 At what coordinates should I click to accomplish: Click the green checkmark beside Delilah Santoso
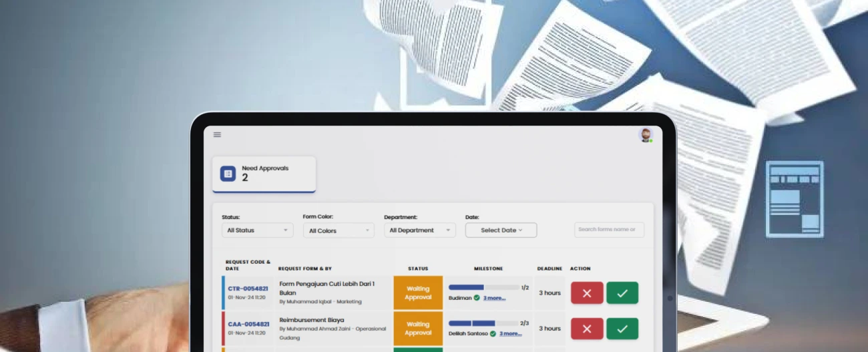pyautogui.click(x=493, y=333)
